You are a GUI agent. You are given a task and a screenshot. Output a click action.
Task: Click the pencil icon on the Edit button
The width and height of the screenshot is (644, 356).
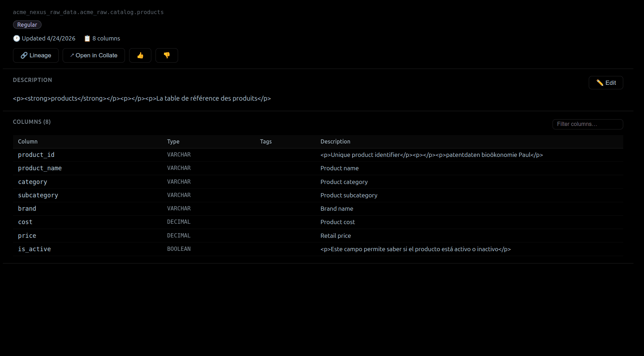coord(600,83)
